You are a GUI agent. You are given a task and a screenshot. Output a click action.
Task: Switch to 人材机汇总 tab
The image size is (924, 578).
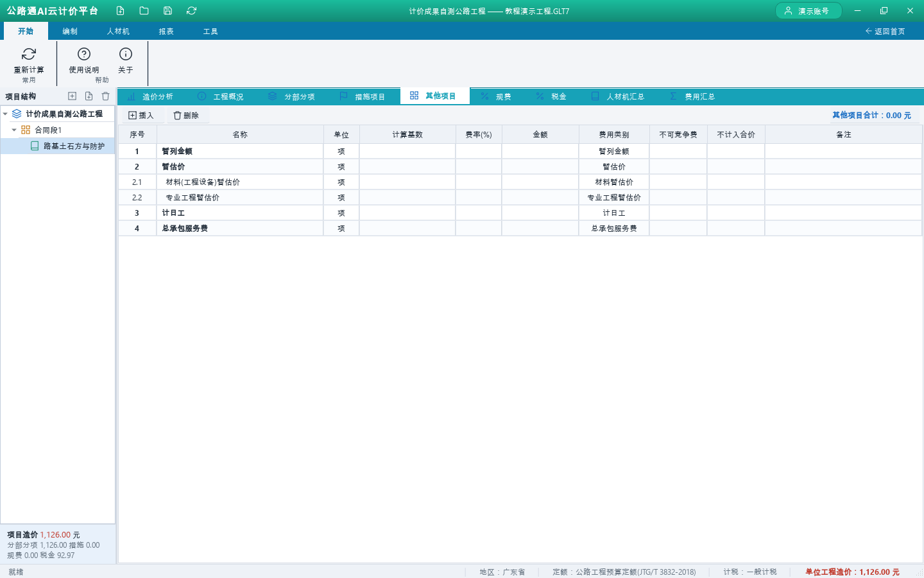point(618,96)
